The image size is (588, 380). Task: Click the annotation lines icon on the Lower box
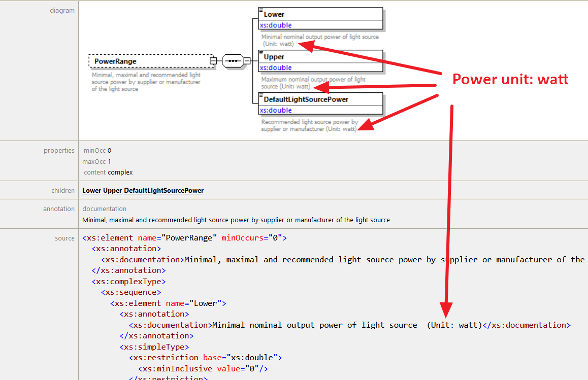click(x=261, y=11)
